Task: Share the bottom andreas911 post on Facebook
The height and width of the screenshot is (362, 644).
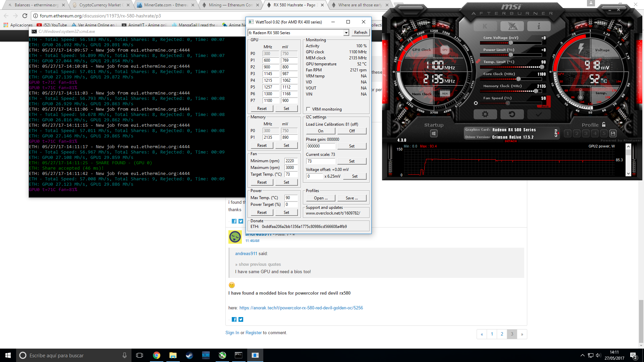Action: [x=234, y=319]
